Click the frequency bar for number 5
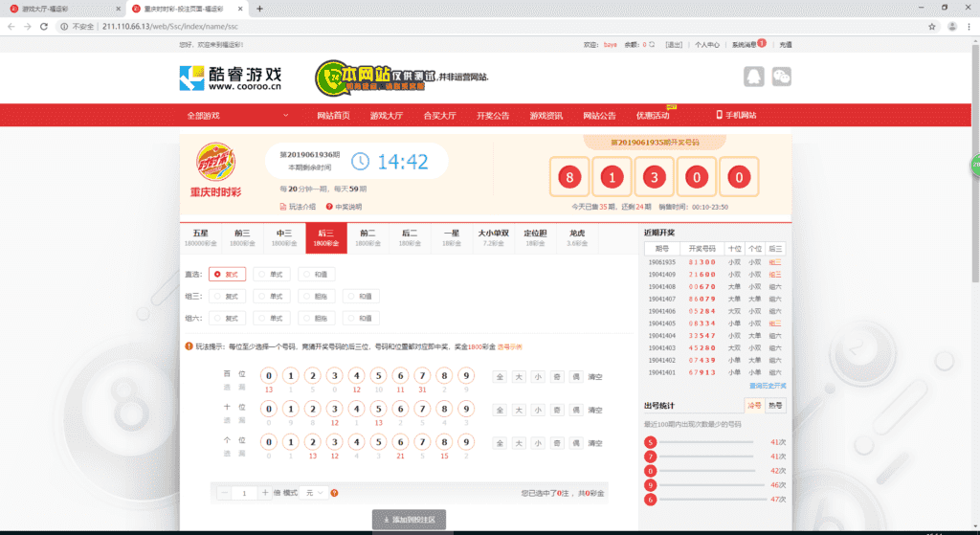 click(x=706, y=442)
